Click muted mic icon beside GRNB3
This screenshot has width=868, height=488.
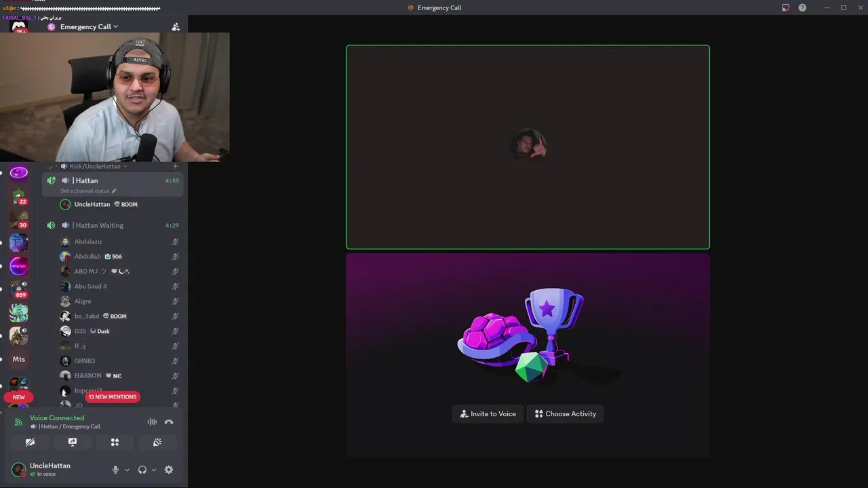click(175, 361)
